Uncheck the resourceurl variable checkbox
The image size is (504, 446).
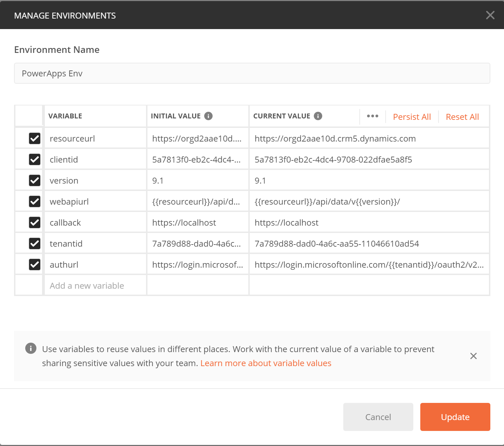pos(35,138)
